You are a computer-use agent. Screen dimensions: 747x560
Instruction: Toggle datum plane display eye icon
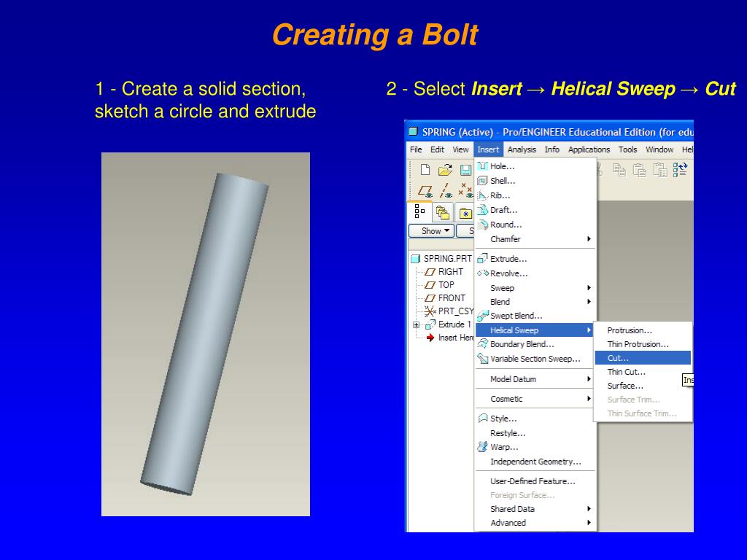point(425,192)
